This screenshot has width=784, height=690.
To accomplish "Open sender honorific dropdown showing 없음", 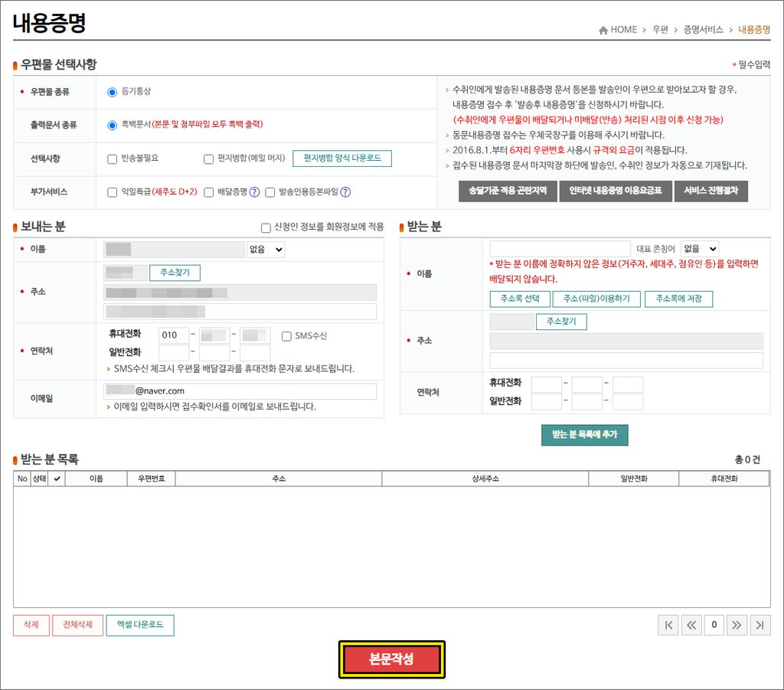I will [266, 250].
